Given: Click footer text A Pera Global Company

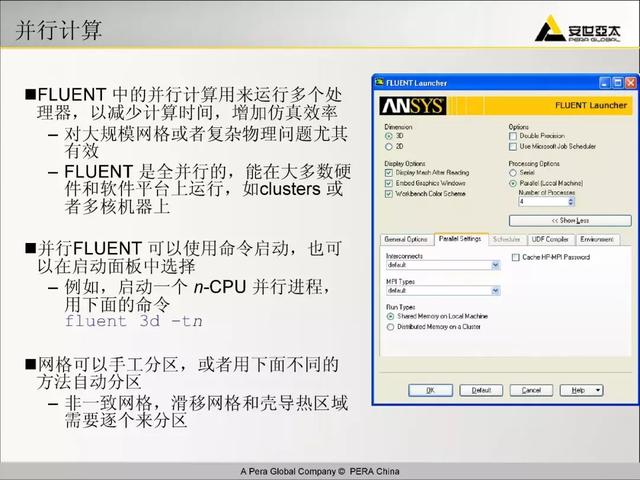Looking at the screenshot, I should 287,471.
